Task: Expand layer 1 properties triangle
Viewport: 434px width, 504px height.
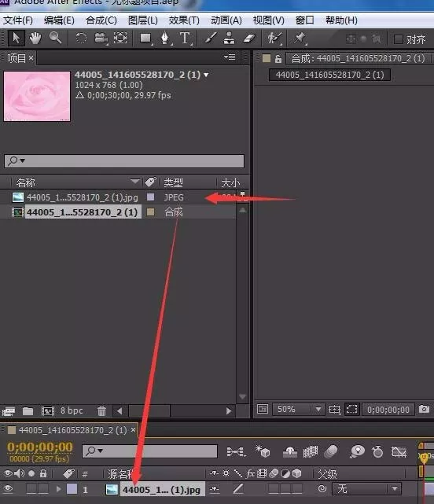Action: pos(58,489)
